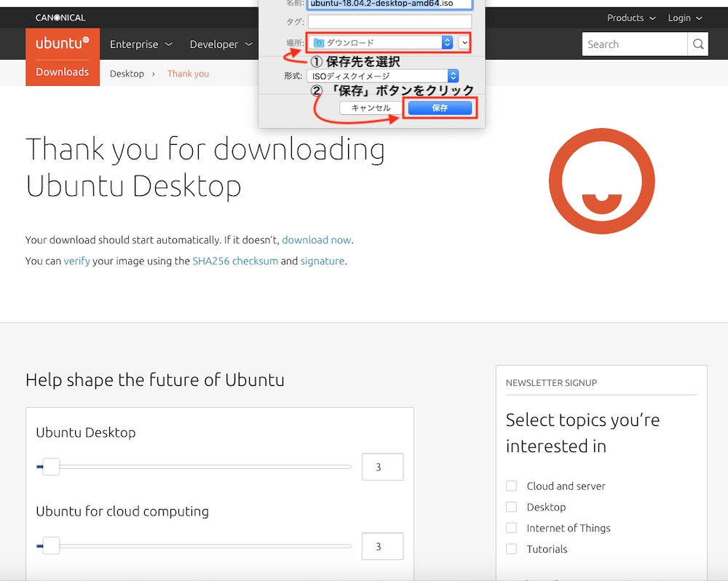
Task: Click the search magnifier icon
Action: [698, 44]
